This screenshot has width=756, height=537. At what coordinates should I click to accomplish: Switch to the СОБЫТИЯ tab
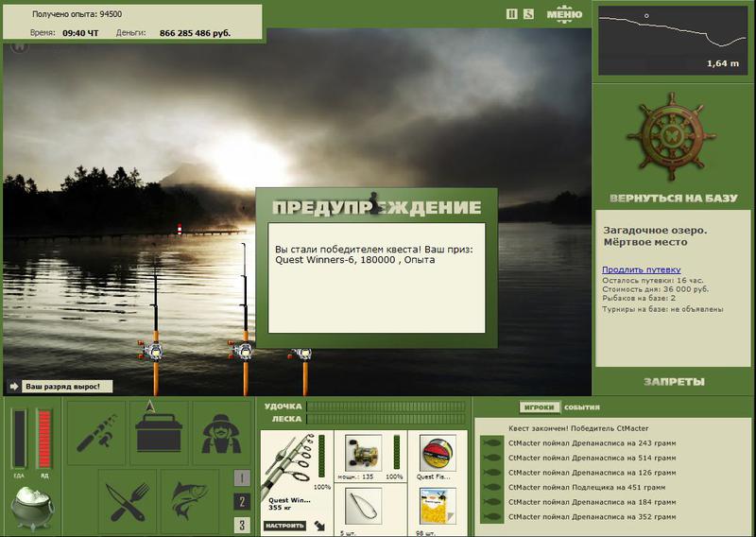582,407
